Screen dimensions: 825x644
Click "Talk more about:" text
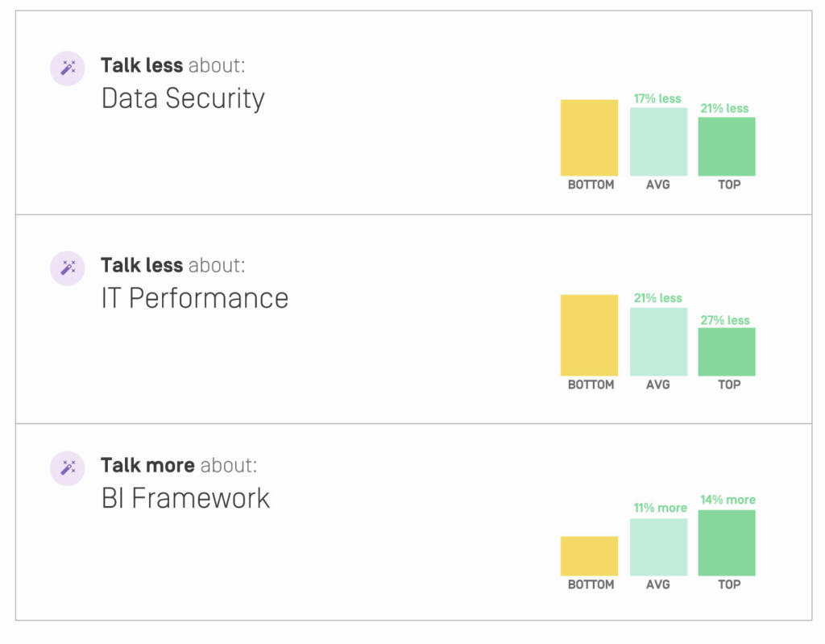tap(179, 466)
